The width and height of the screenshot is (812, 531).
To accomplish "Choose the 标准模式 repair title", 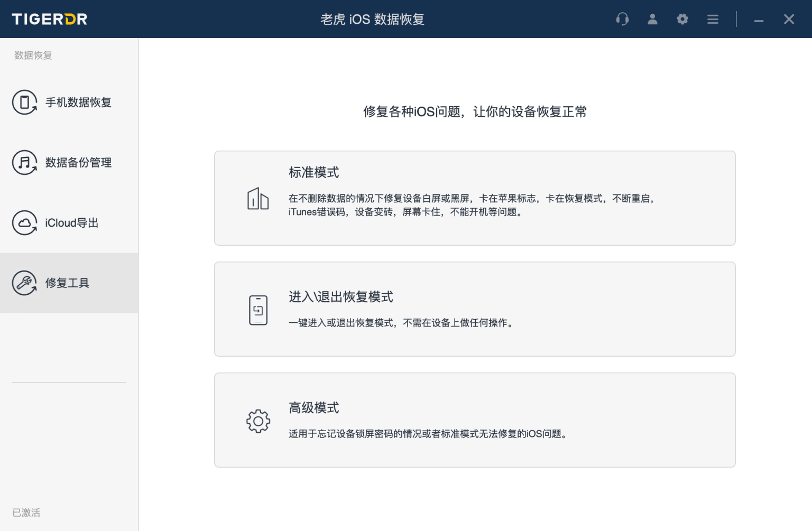I will point(313,173).
